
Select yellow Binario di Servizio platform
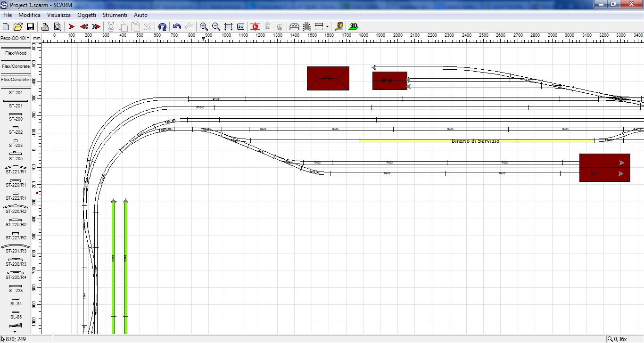click(x=477, y=140)
